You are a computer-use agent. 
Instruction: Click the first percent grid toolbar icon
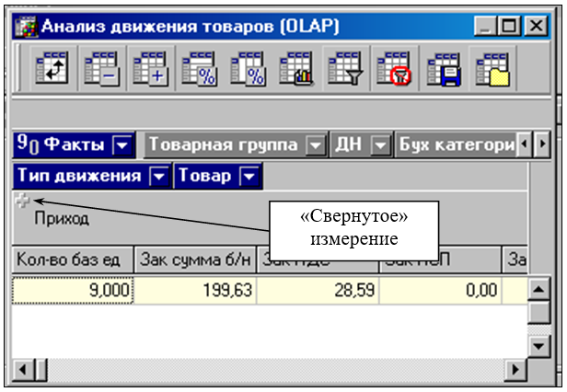click(198, 68)
